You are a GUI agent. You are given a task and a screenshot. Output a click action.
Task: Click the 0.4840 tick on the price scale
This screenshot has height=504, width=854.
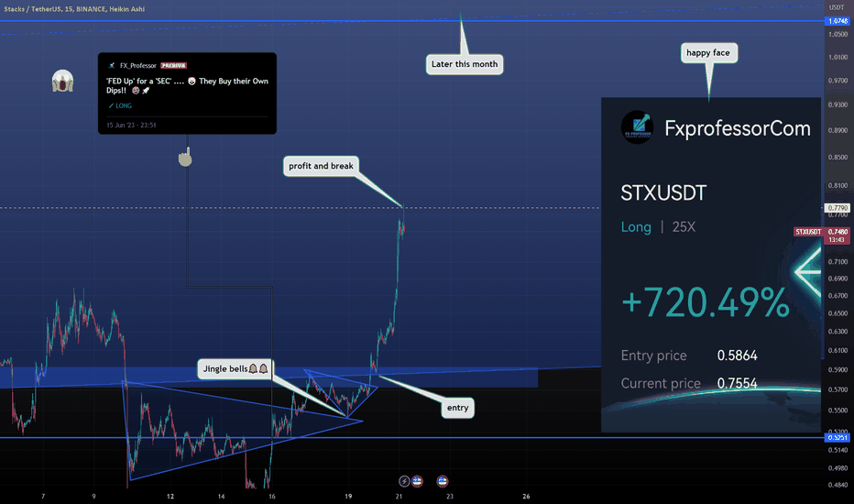838,485
